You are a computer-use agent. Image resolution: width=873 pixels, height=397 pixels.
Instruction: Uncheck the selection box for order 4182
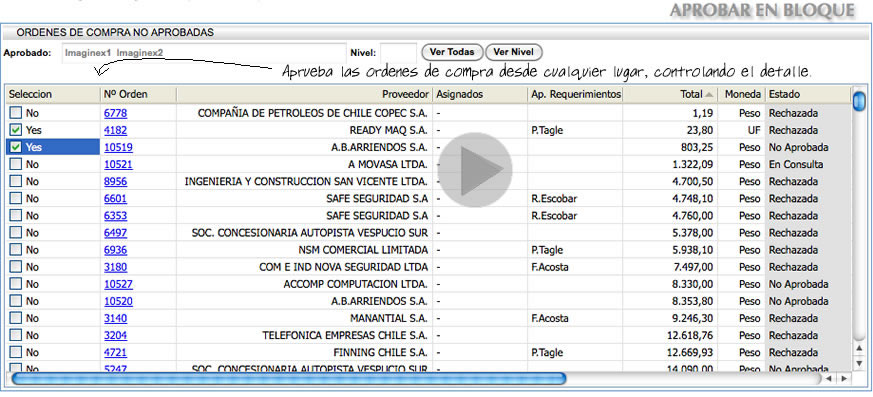click(16, 130)
